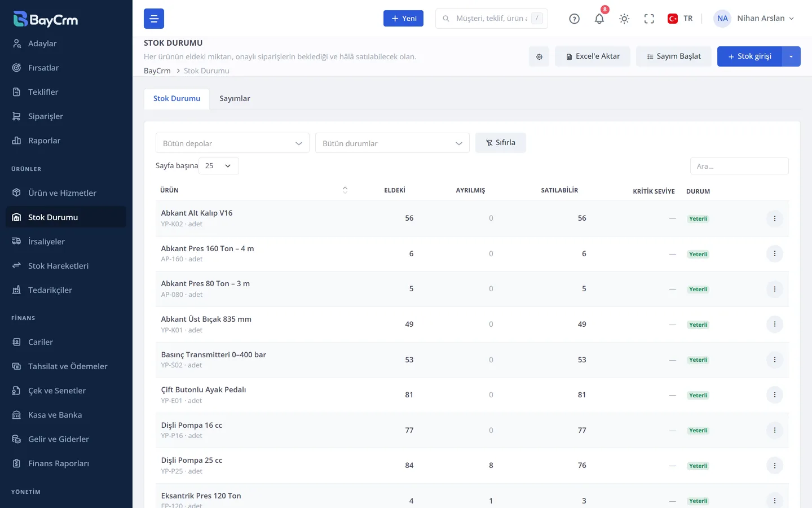812x508 pixels.
Task: Click the Eksantrik Pres 120 Ton product name
Action: (201, 496)
